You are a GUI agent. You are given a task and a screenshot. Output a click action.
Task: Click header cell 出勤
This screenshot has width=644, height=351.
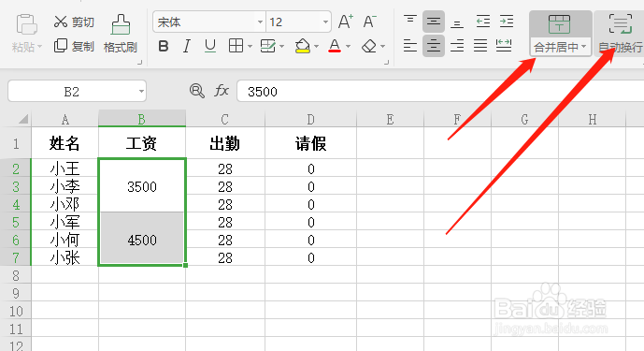pos(225,143)
